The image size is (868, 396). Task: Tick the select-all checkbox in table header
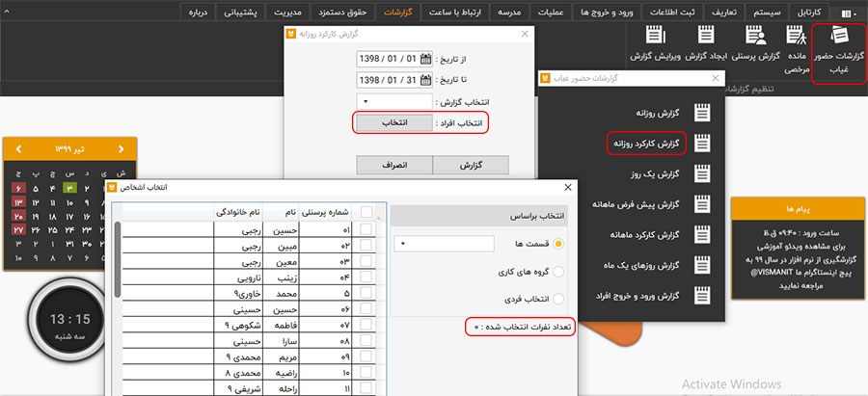click(x=366, y=211)
